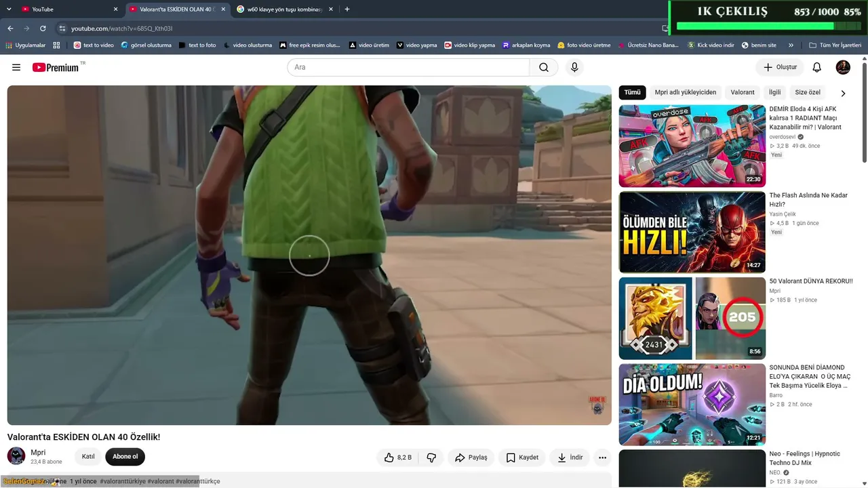The image size is (868, 488).
Task: Select the 'Valorant' filter chip
Action: point(743,92)
